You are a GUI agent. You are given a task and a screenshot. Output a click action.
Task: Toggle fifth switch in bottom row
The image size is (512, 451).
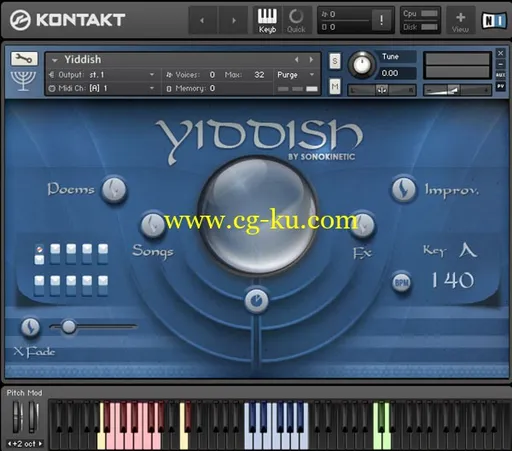[103, 286]
